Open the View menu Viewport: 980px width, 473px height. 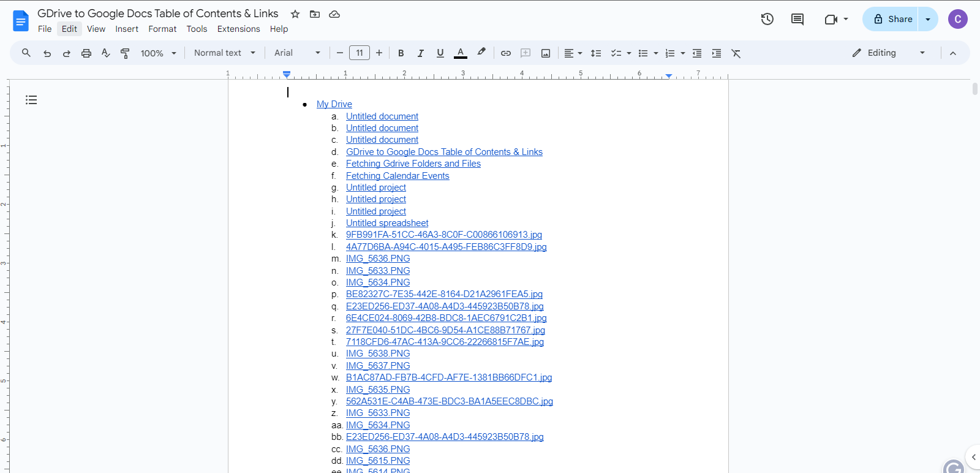[96, 29]
